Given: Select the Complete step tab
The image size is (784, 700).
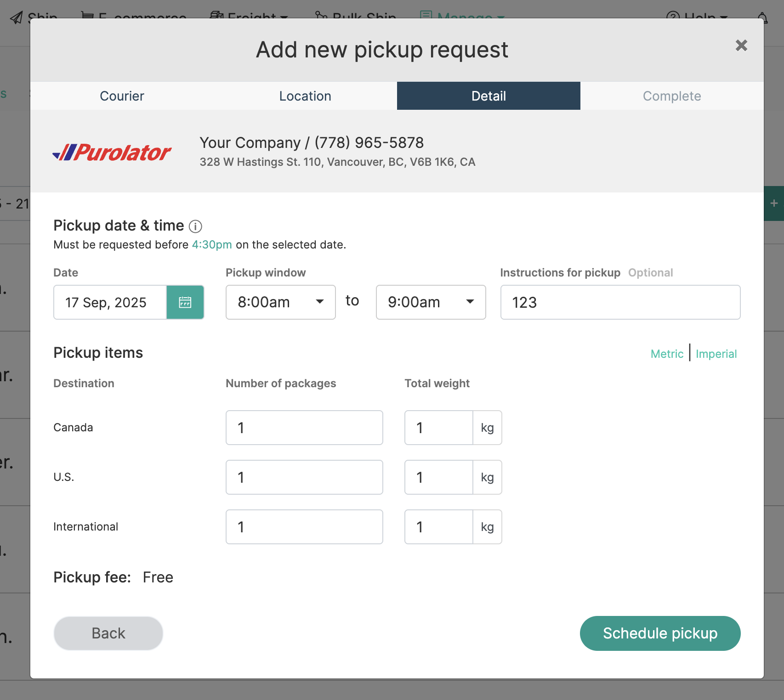Looking at the screenshot, I should (671, 96).
